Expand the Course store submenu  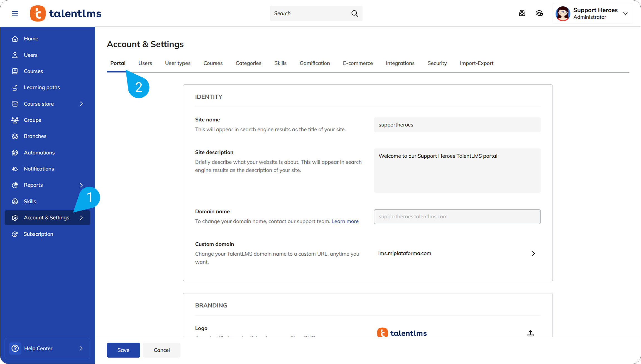tap(81, 104)
